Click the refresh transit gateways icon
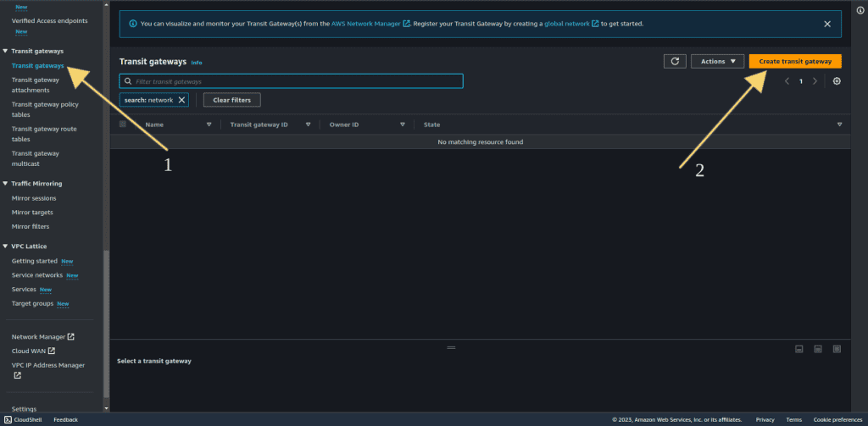Screen dimensions: 868x426 click(x=675, y=61)
